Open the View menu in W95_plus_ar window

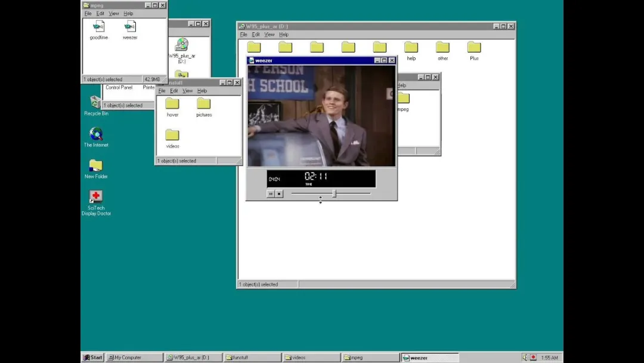269,35
